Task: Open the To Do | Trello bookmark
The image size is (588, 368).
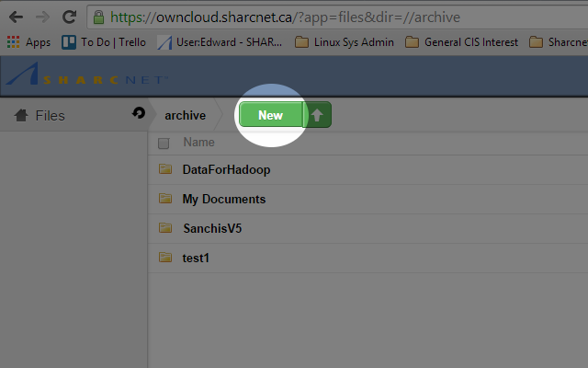Action: (104, 41)
